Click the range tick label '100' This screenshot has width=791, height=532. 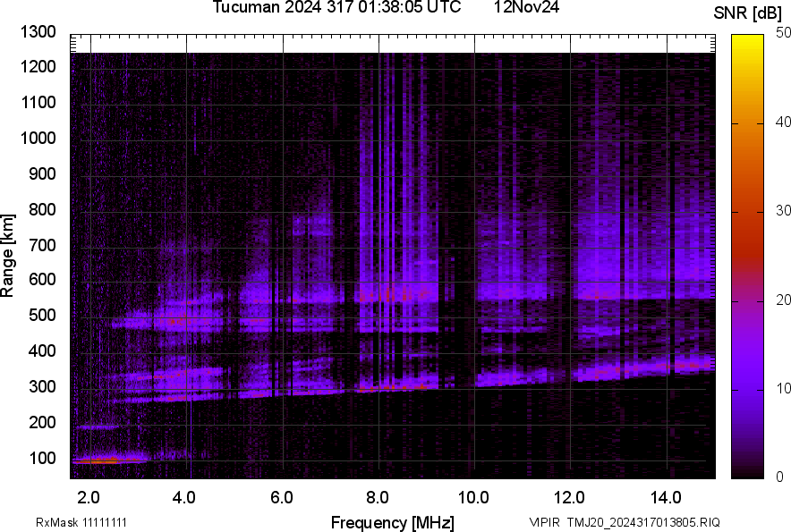pos(42,458)
